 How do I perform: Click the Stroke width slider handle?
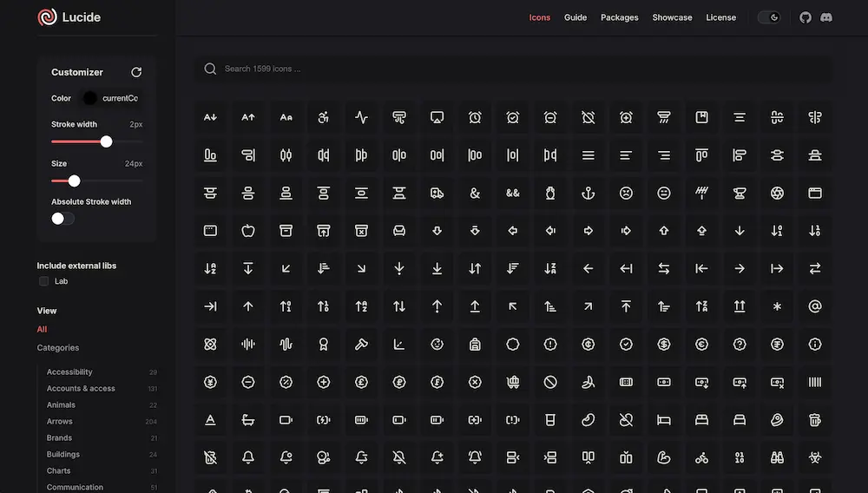(107, 141)
